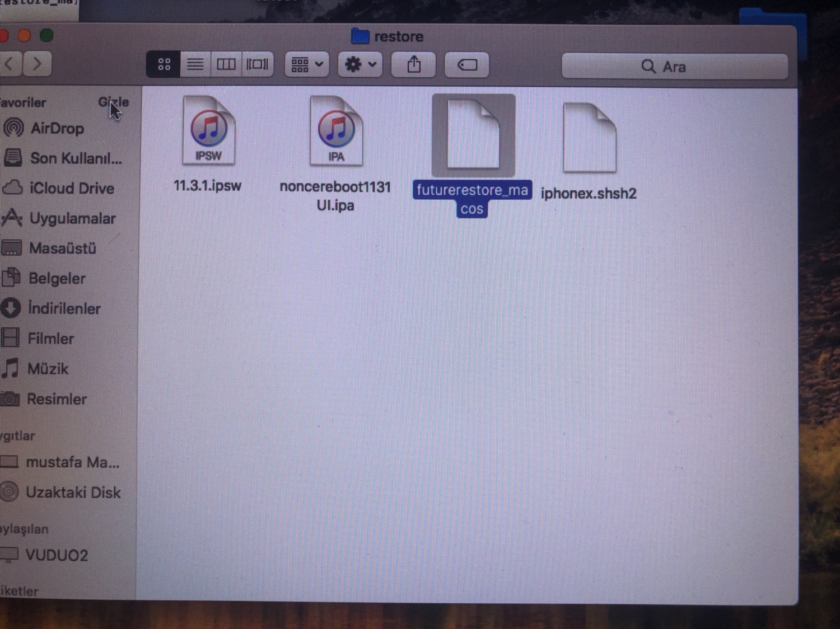Go forward with the right arrow
Screen dimensions: 840x629
(x=37, y=64)
